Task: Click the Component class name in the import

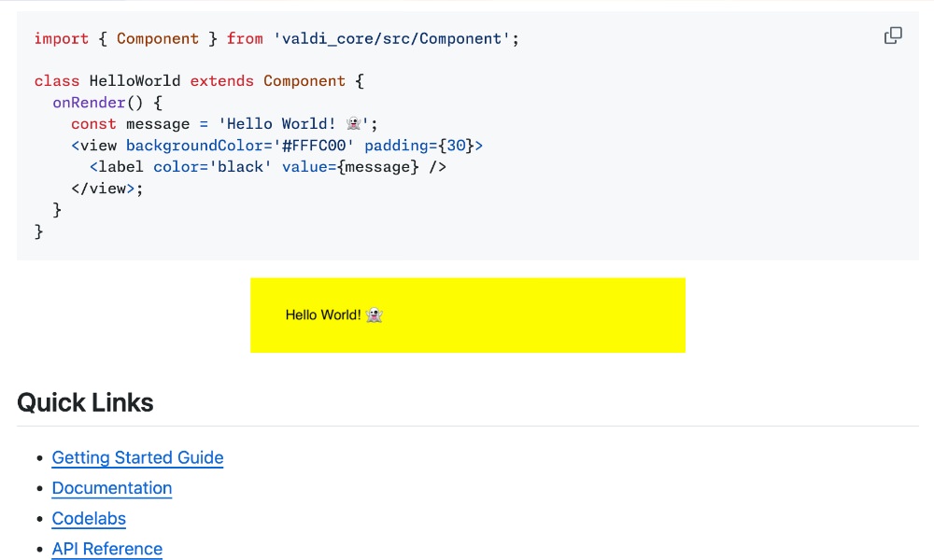Action: (x=158, y=38)
